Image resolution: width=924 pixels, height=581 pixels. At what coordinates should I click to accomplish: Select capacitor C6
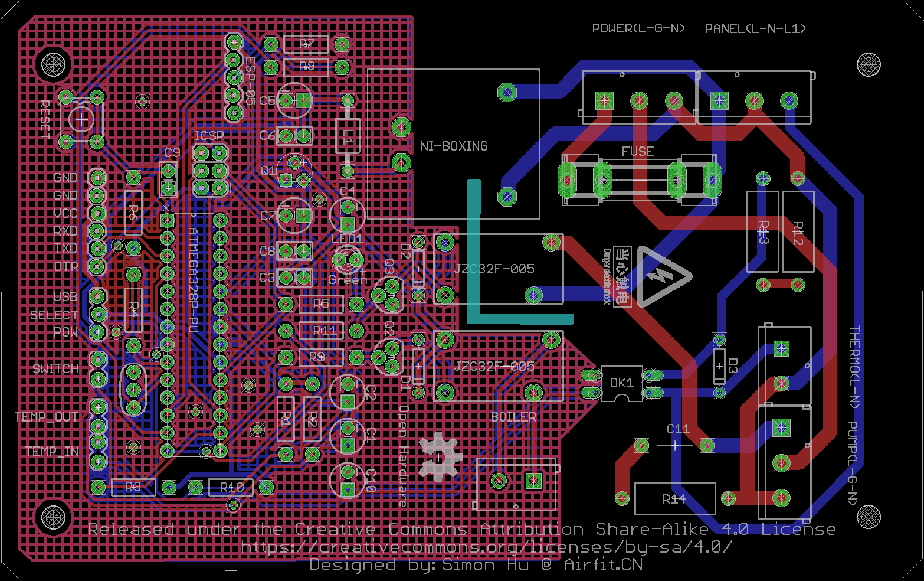tap(294, 136)
